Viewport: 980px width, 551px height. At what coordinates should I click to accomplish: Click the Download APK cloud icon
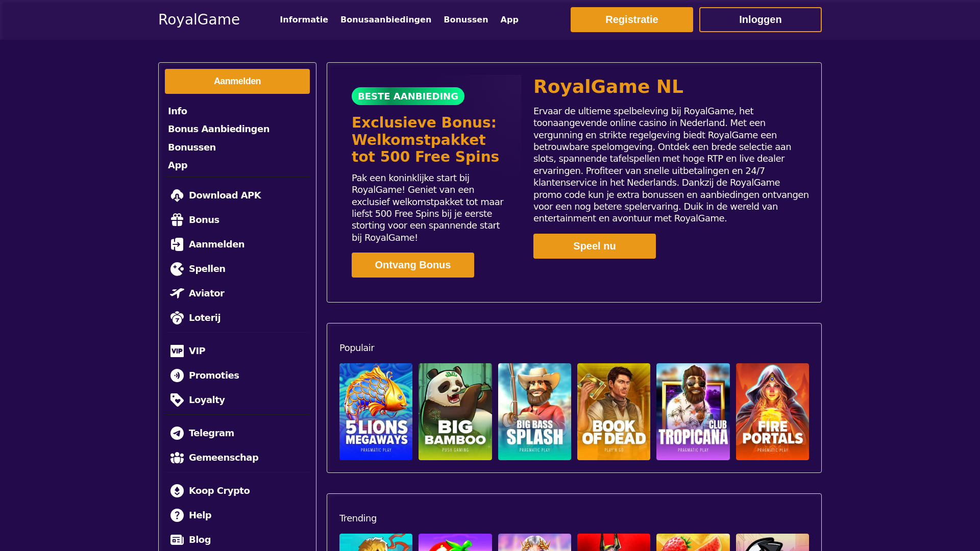tap(177, 195)
